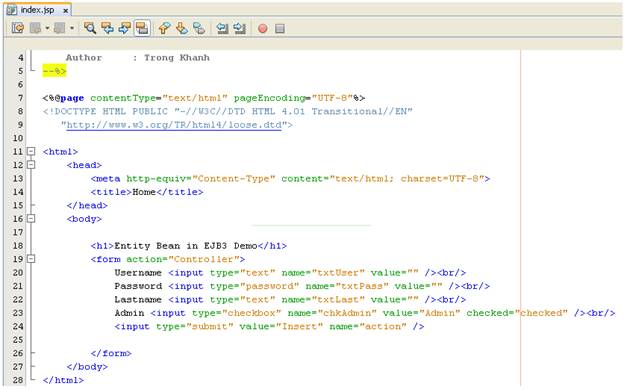Click the closing </head> tag

coord(87,205)
